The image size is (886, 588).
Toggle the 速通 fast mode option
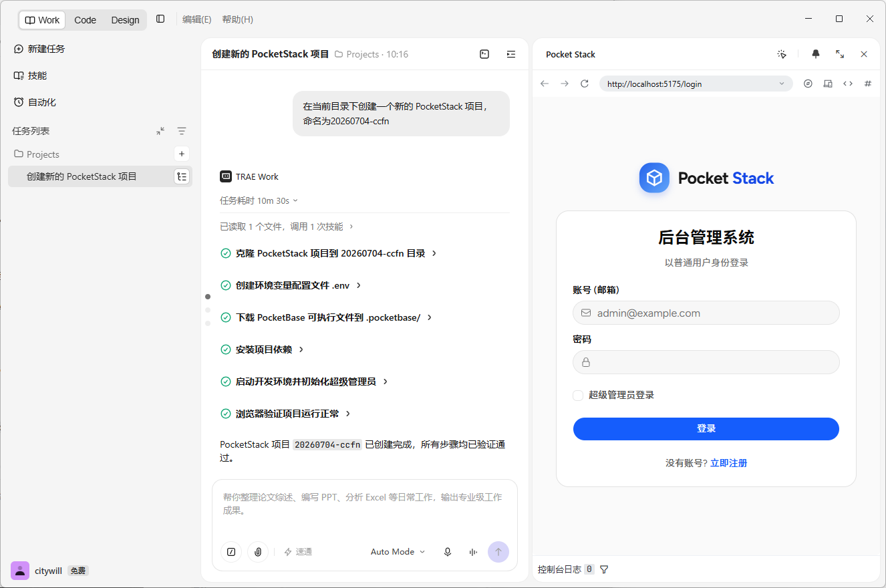click(298, 552)
